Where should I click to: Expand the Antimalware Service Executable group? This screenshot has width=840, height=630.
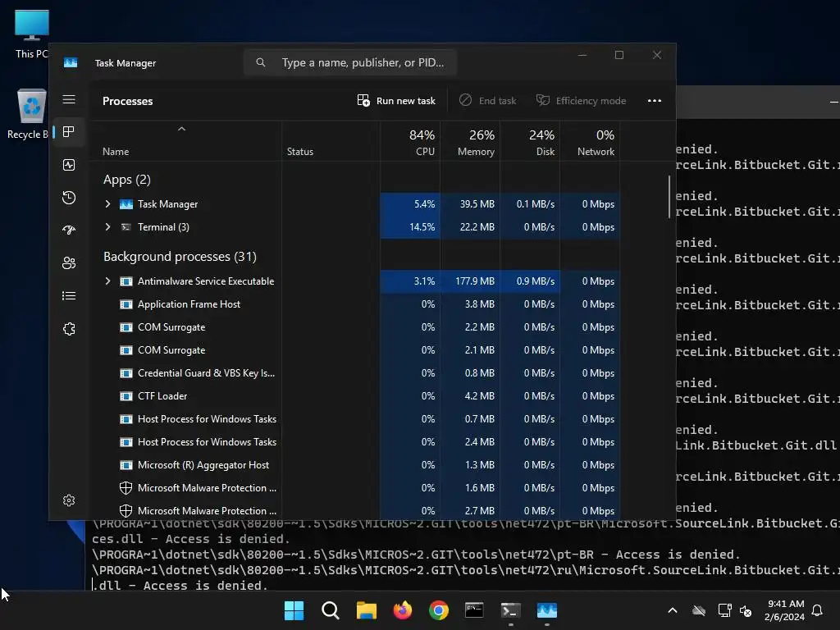[107, 281]
